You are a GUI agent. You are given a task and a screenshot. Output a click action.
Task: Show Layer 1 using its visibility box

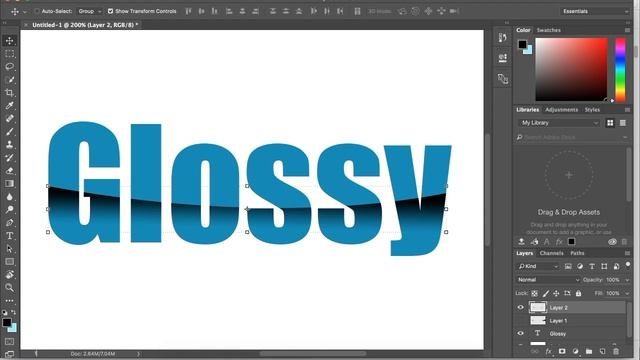pyautogui.click(x=520, y=321)
